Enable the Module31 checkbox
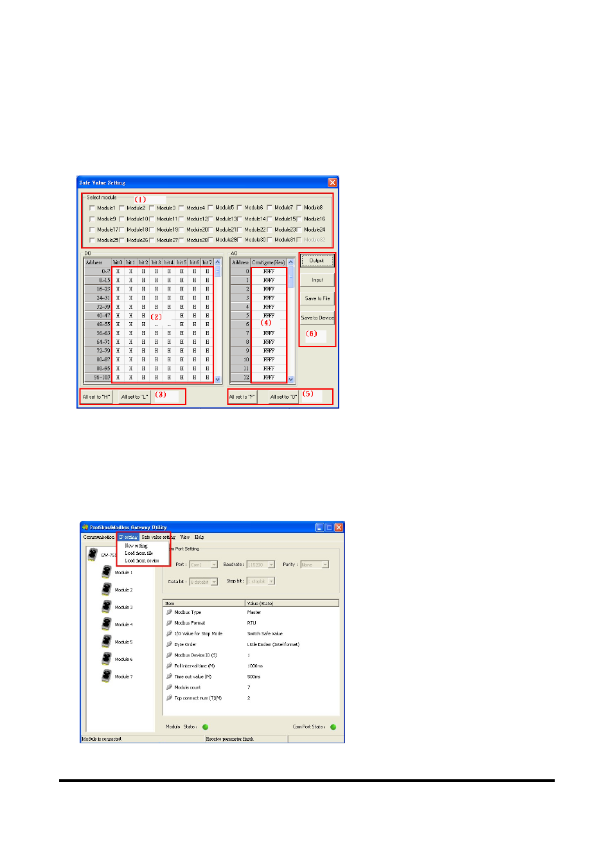Screen dimensions: 613x868 pyautogui.click(x=269, y=240)
